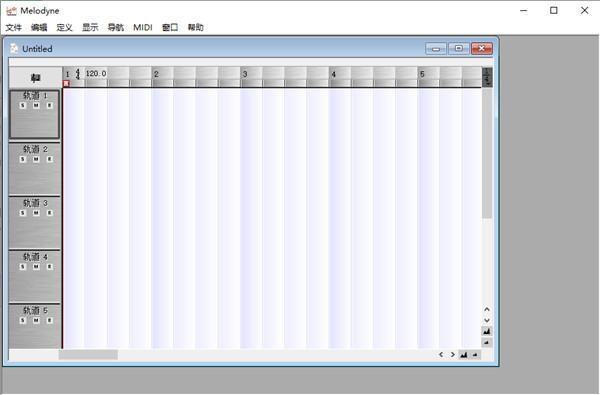This screenshot has height=395, width=600.
Task: Arm recording on 轨道 4 with its R button
Action: click(49, 266)
